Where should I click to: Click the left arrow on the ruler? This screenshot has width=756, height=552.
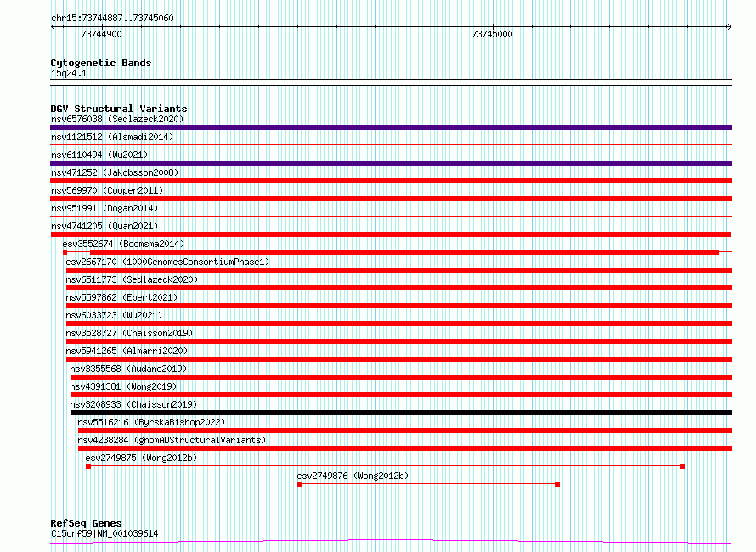54,27
